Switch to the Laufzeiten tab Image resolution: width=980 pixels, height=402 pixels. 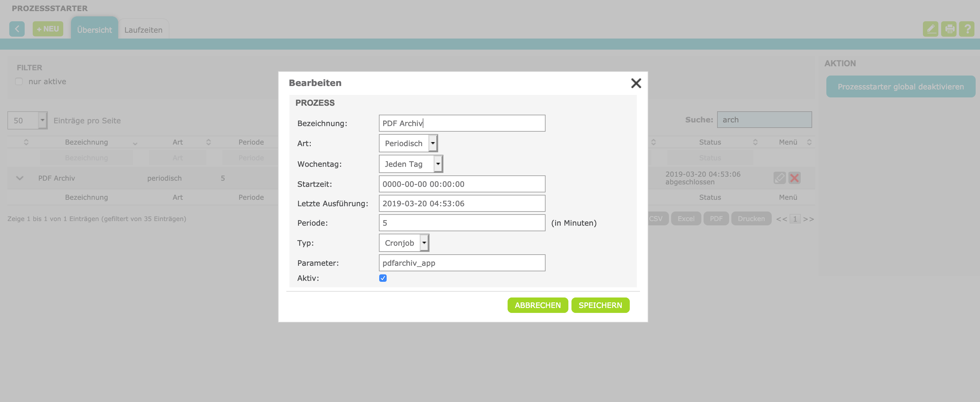(x=143, y=30)
